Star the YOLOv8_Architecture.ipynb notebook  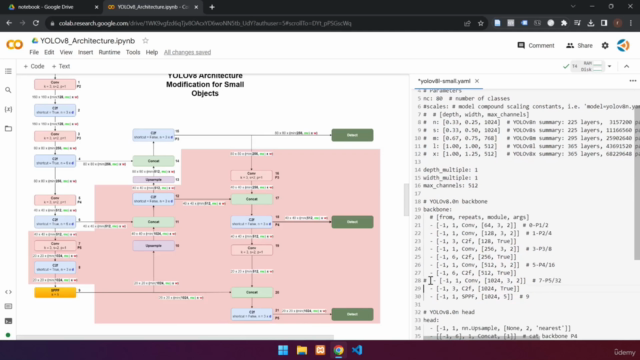[x=145, y=41]
